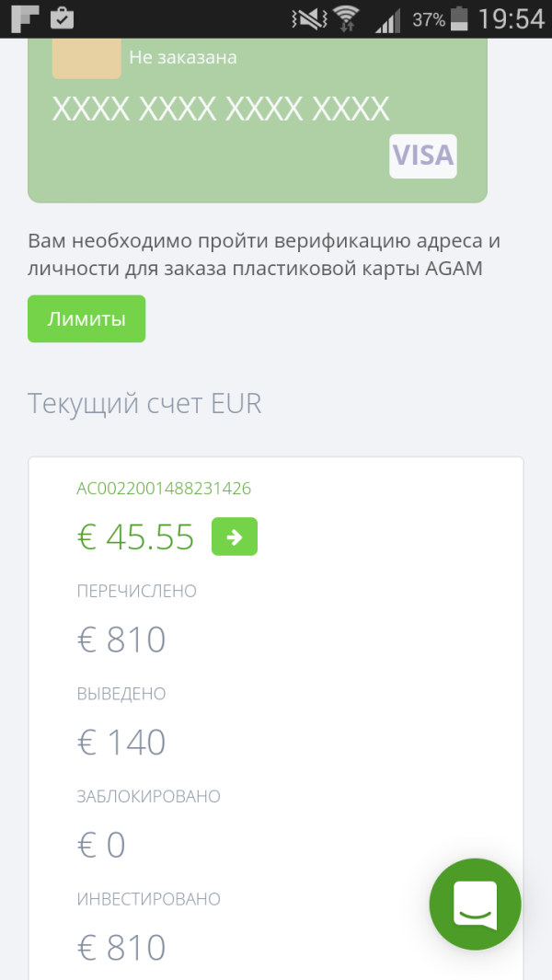
Task: Tap the briefcase checkmark notification icon
Action: [x=62, y=17]
